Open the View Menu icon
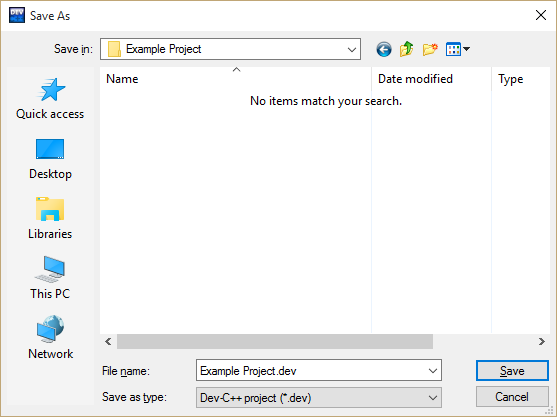557x417 pixels. tap(458, 49)
